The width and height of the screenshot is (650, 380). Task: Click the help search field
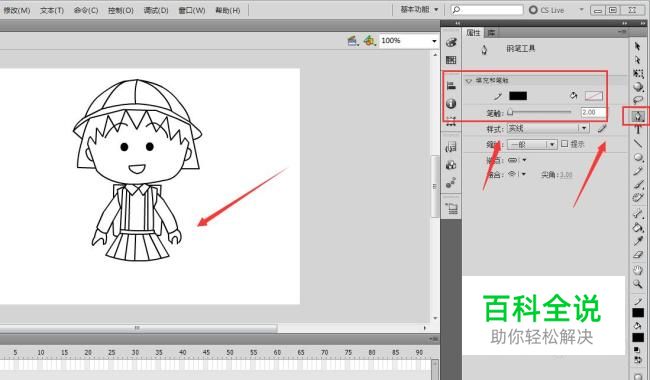(487, 10)
